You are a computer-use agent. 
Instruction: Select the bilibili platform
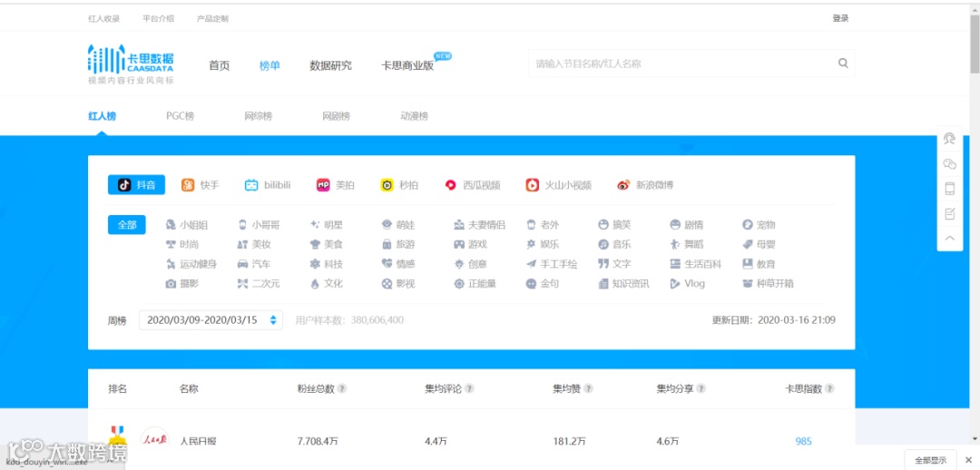click(x=268, y=185)
